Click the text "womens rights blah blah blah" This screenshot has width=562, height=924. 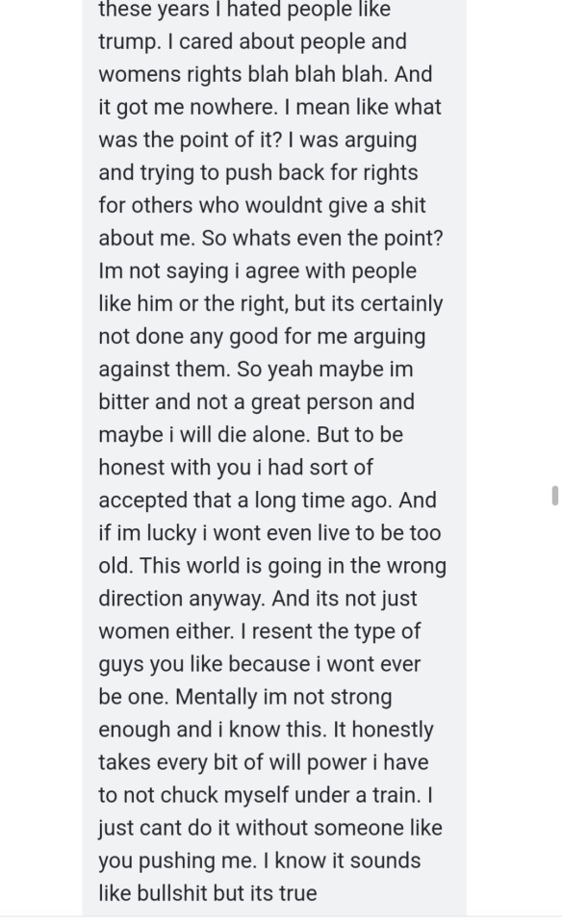pos(241,74)
